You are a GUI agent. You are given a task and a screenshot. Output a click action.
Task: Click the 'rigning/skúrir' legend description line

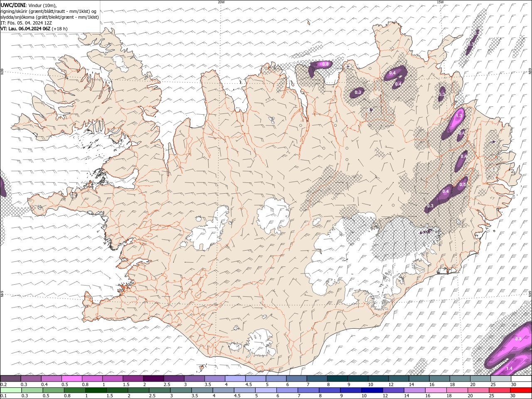click(x=49, y=11)
